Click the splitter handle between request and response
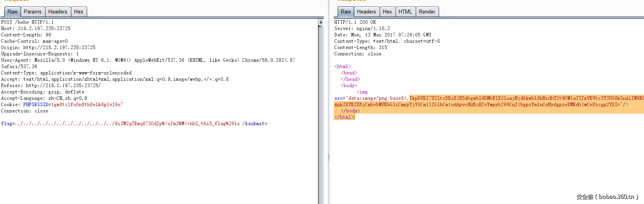The image size is (644, 204). coord(329,158)
